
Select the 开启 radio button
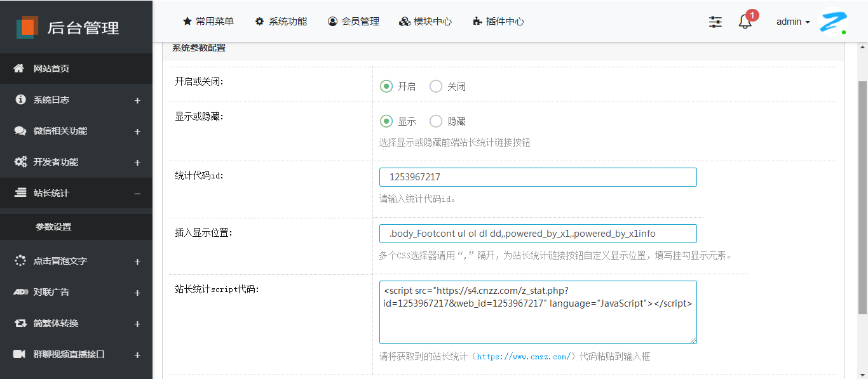coord(386,86)
